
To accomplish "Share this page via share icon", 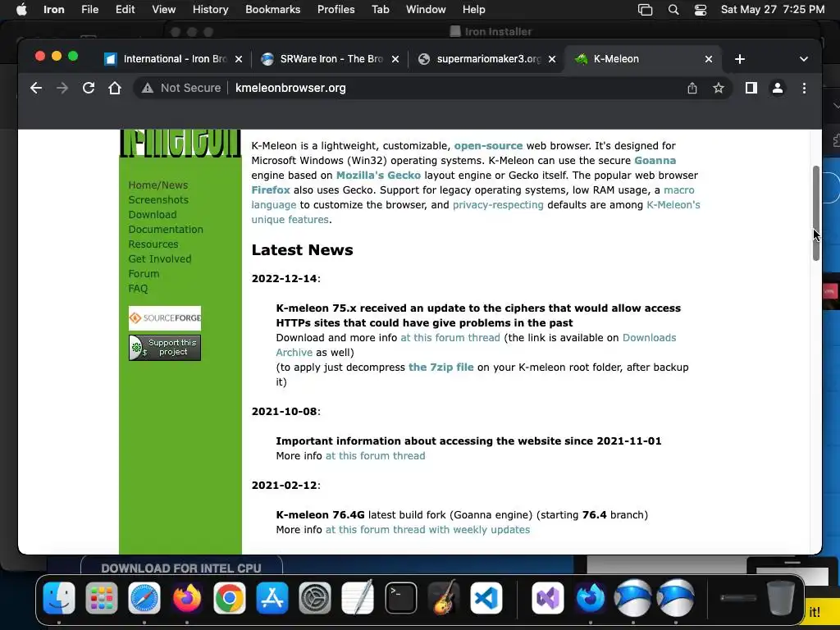I will pos(692,88).
